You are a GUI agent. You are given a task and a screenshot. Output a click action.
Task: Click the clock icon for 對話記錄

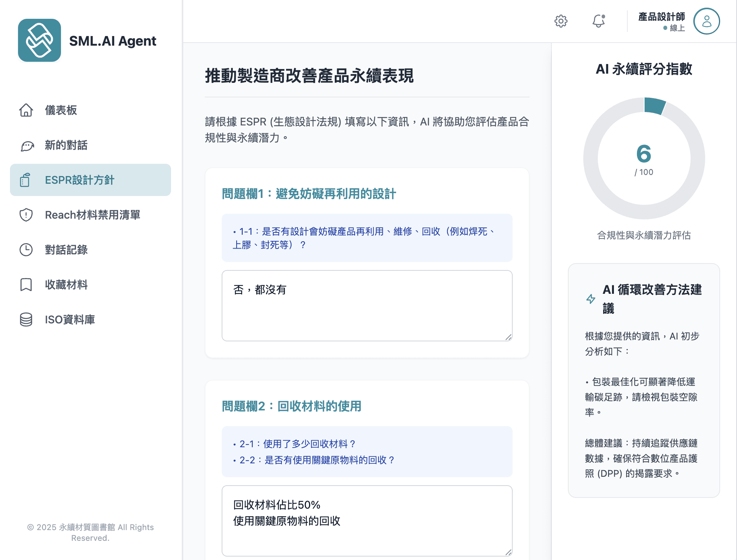(x=26, y=250)
